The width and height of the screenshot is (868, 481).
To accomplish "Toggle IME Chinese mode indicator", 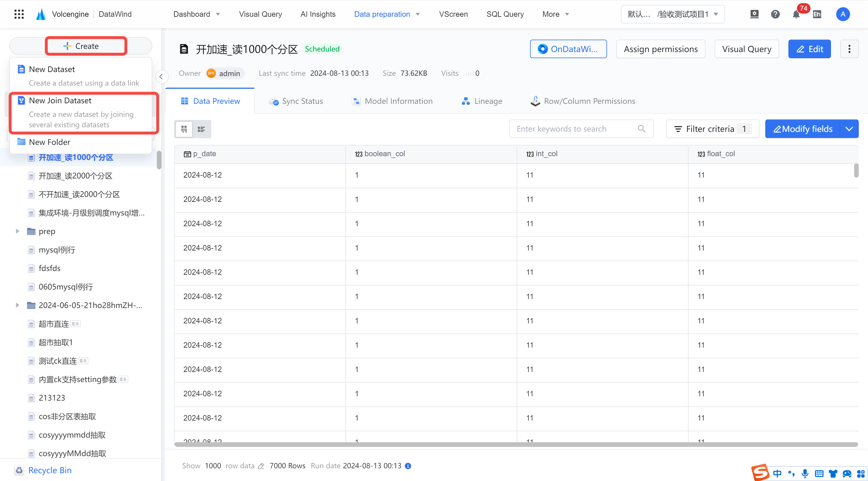I will 777,473.
